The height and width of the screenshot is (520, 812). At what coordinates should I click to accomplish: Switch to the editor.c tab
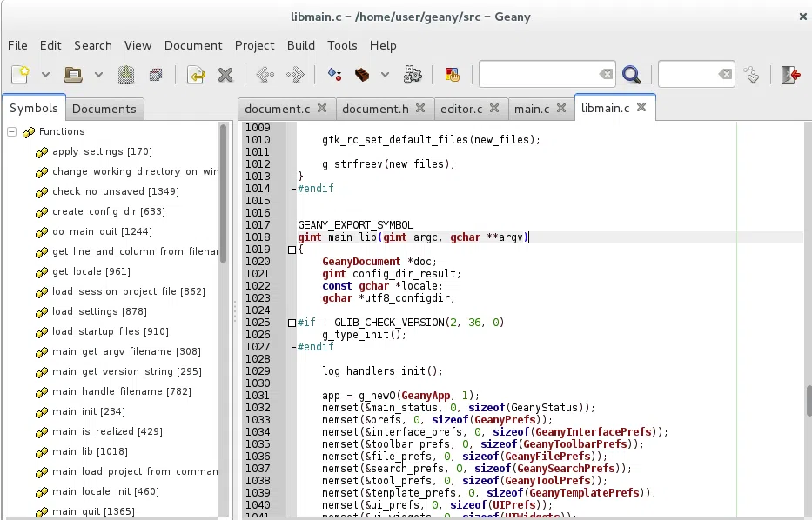(461, 109)
